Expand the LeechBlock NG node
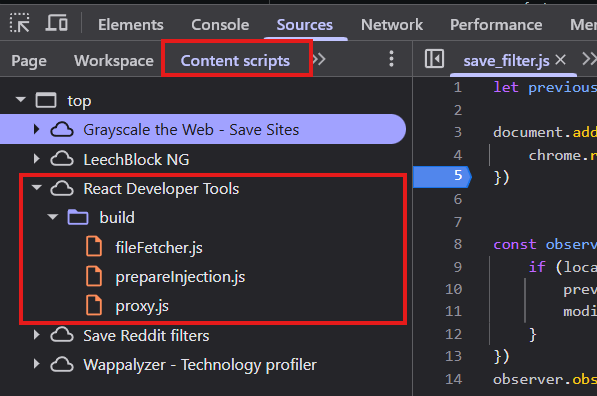 click(36, 159)
